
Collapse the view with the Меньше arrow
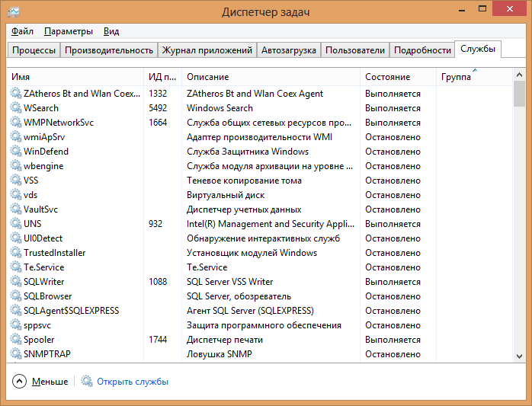pyautogui.click(x=20, y=382)
